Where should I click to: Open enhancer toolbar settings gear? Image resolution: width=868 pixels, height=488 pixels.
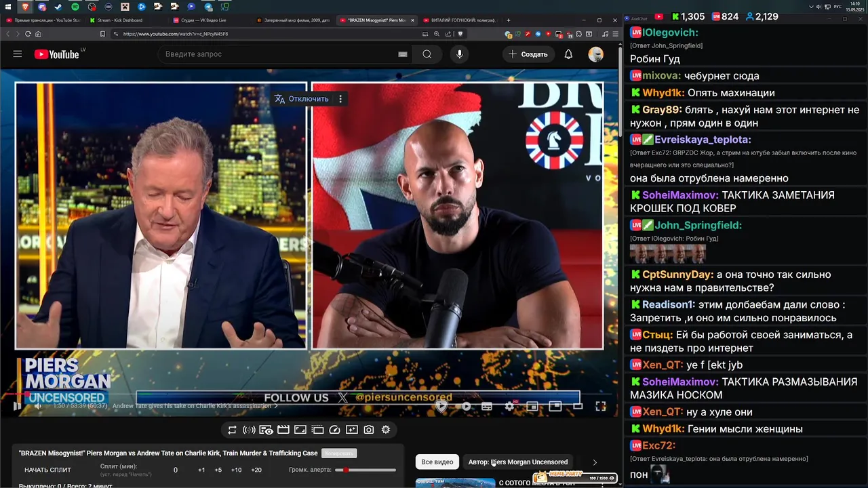point(386,430)
